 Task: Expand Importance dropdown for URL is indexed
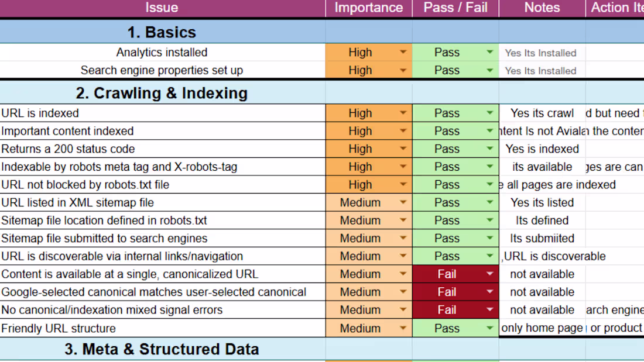[x=403, y=113]
